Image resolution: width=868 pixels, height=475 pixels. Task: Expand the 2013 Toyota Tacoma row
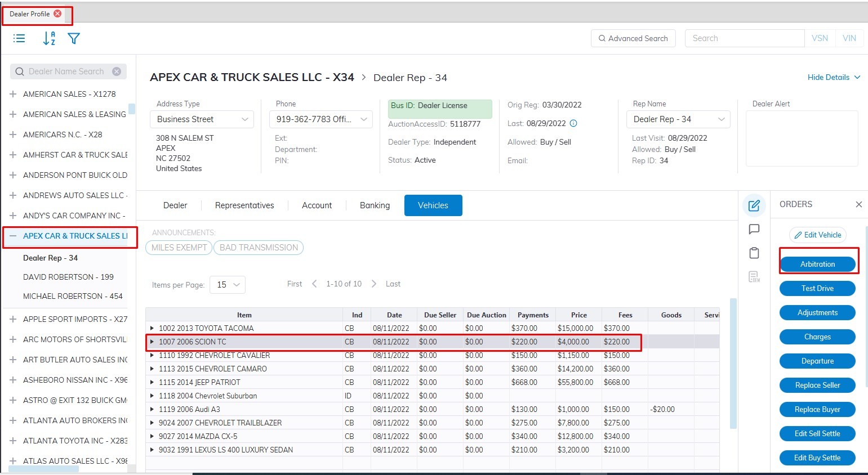(x=152, y=328)
